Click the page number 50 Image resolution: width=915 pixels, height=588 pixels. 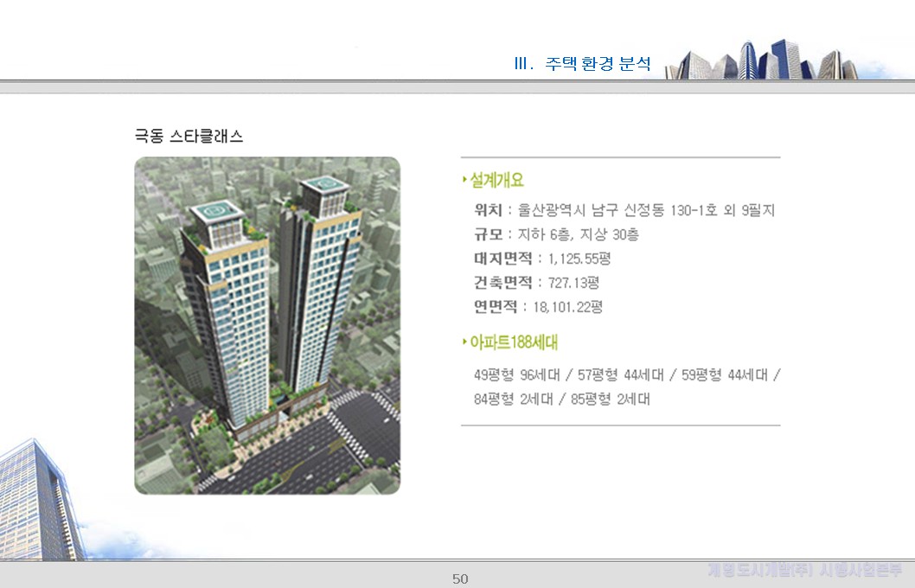460,578
